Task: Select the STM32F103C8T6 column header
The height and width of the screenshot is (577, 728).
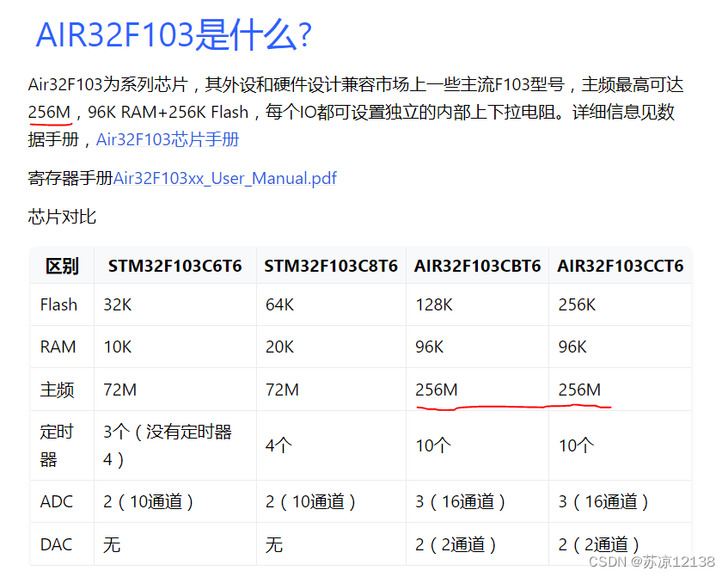Action: (331, 266)
